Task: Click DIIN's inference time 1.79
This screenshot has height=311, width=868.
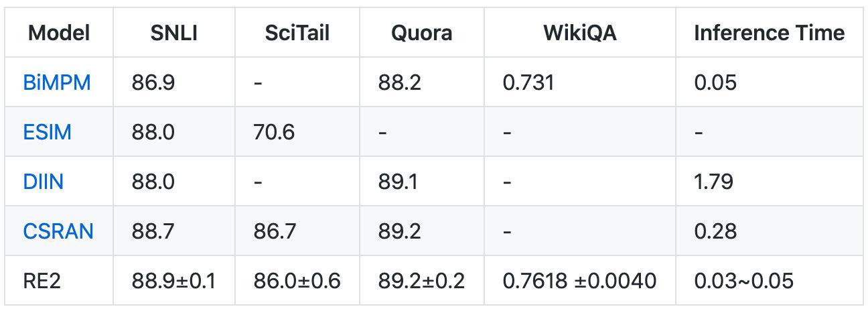Action: tap(715, 182)
